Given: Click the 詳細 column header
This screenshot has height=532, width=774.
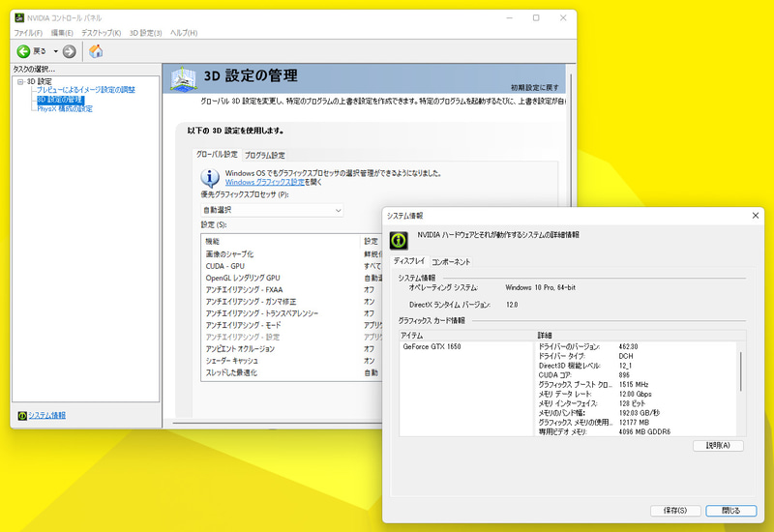Looking at the screenshot, I should coord(640,336).
